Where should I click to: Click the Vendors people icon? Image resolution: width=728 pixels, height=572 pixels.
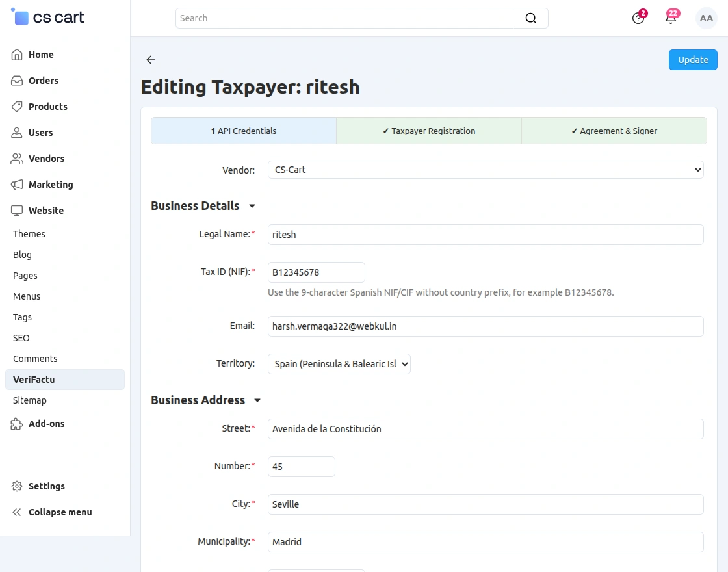[17, 159]
